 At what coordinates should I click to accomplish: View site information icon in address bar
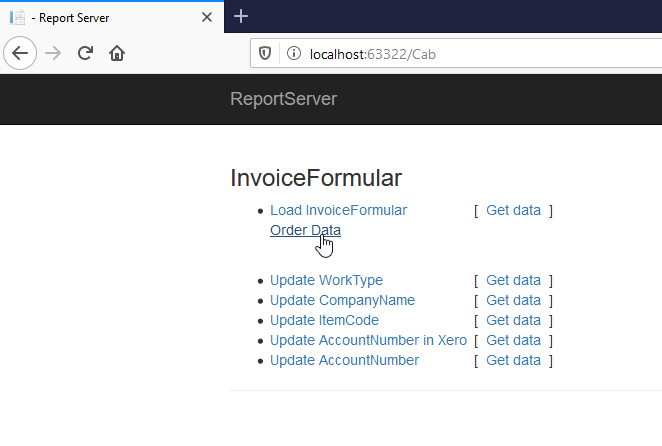292,53
